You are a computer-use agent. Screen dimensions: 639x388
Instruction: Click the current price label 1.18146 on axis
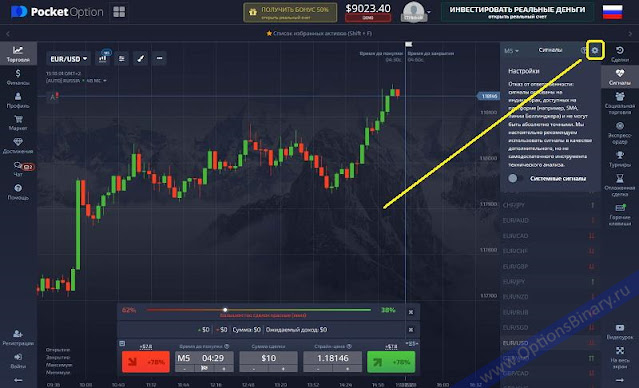pos(488,96)
